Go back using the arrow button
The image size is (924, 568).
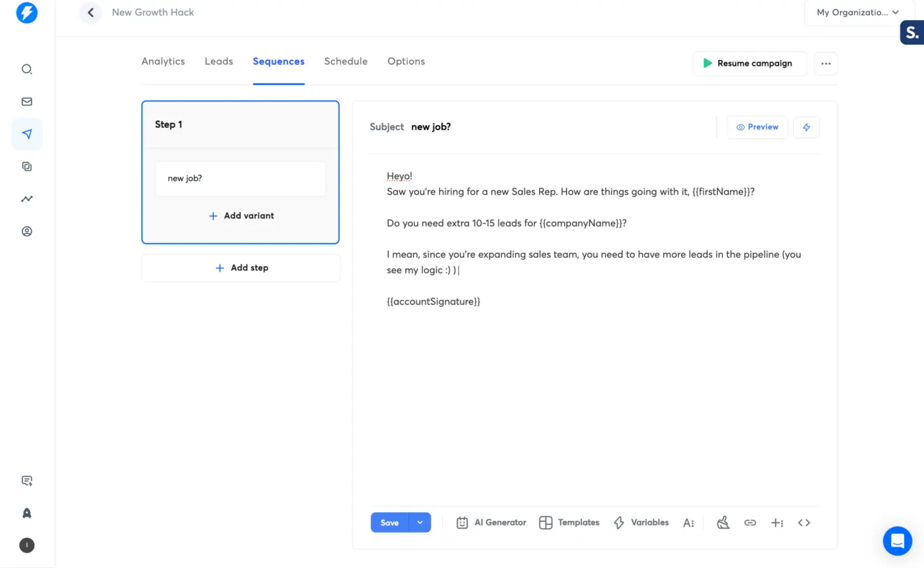91,12
